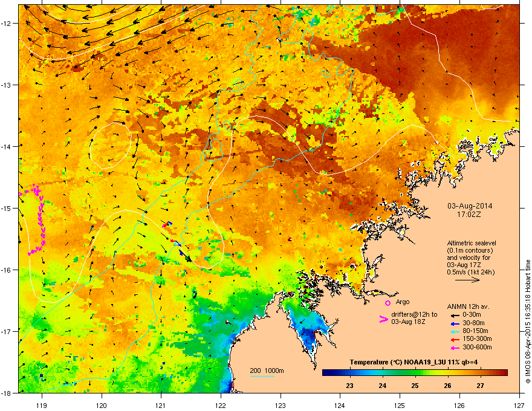Click the dark red end of temperature colour bar
This screenshot has width=532, height=411.
click(504, 373)
